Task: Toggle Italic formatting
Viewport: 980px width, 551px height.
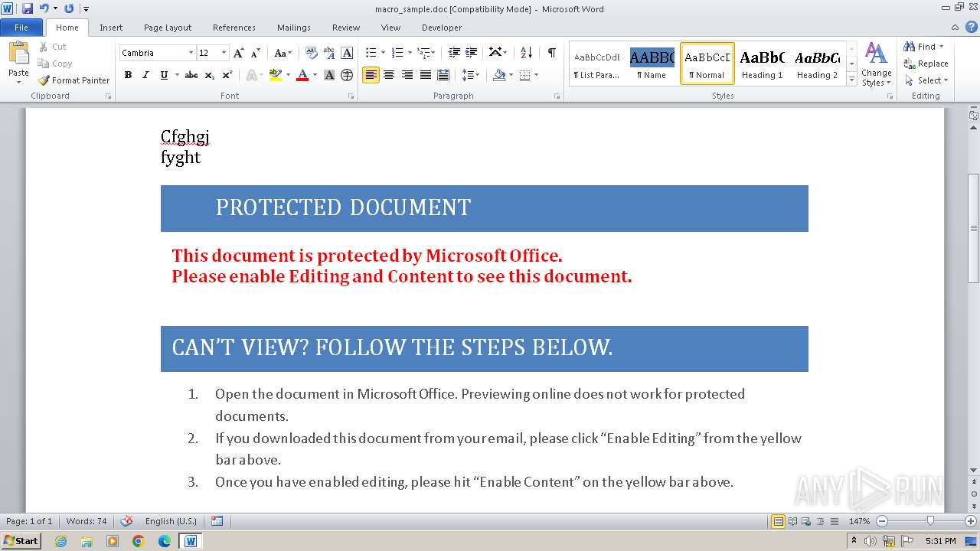Action: [x=145, y=75]
